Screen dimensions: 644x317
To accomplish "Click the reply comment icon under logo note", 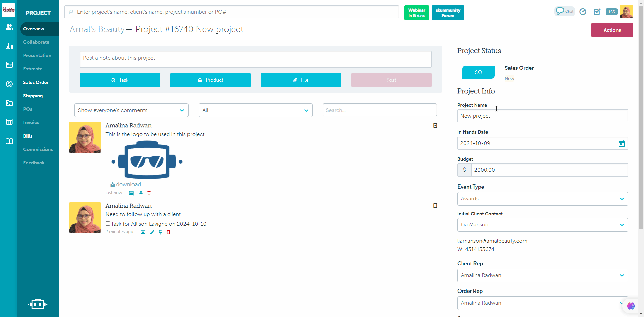I will 131,193.
